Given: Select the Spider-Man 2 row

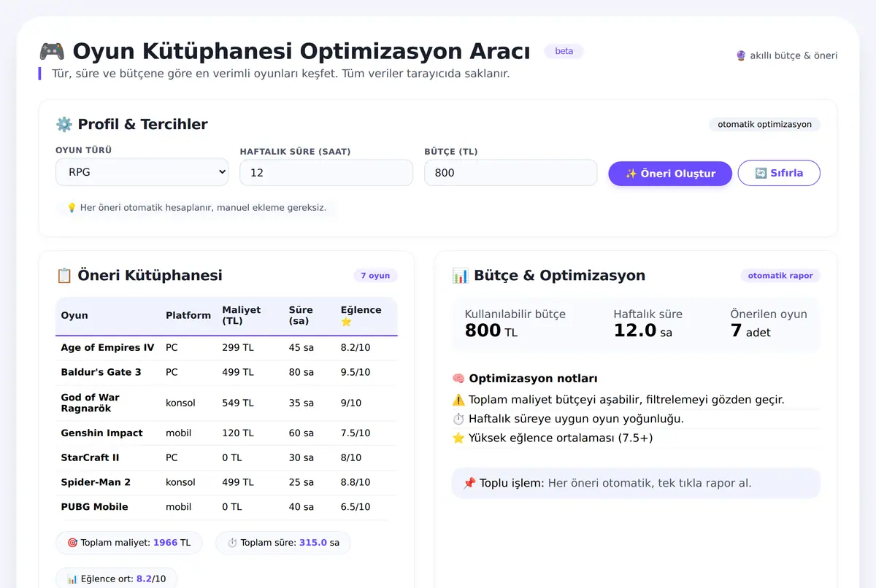Looking at the screenshot, I should [226, 482].
